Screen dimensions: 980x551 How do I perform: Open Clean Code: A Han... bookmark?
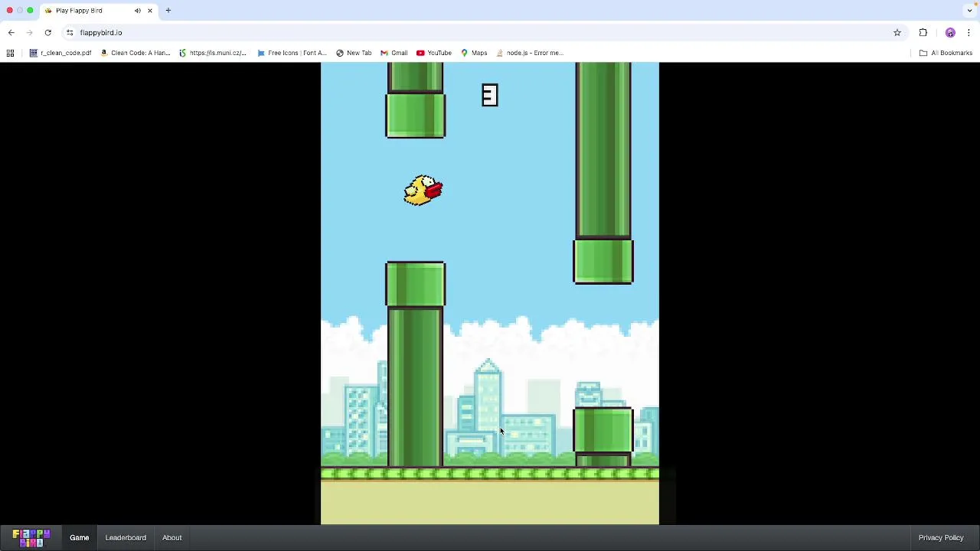136,53
